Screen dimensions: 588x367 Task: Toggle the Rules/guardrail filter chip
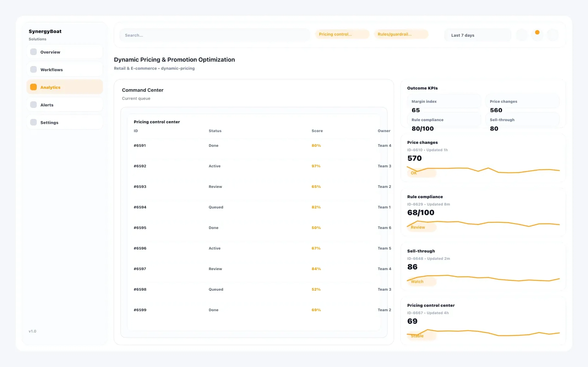click(401, 34)
